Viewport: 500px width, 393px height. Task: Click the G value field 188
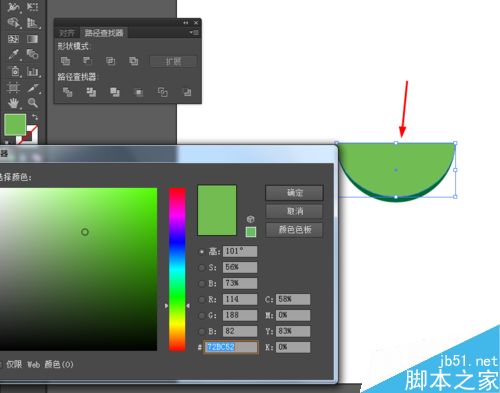(240, 315)
